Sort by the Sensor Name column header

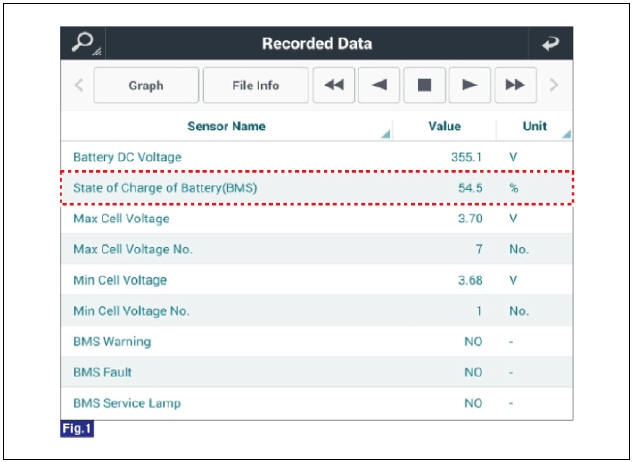226,126
